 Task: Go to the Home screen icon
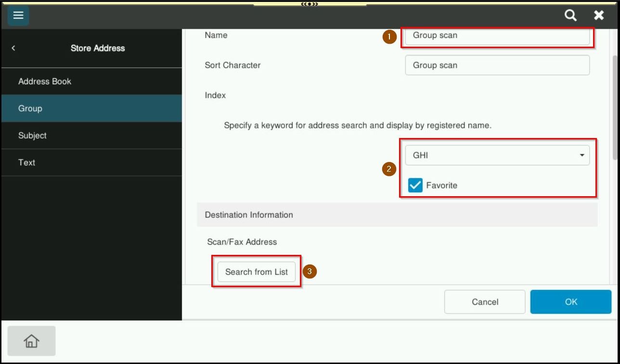[x=31, y=341]
